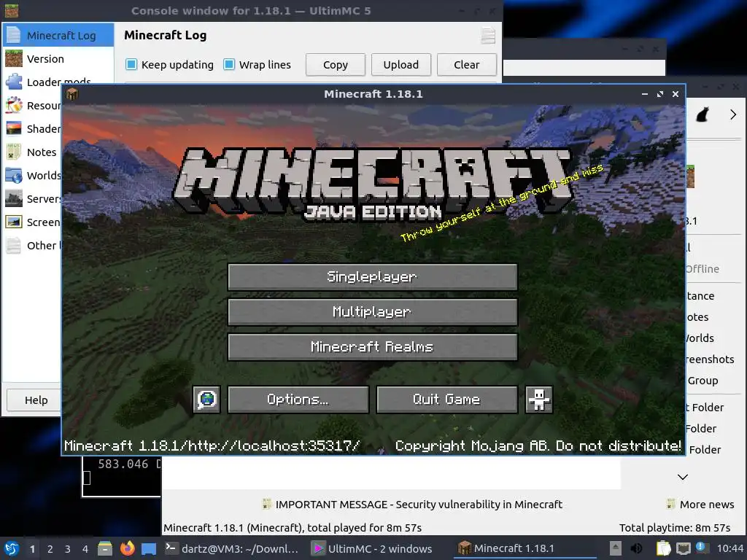Click the Minecraft window title bar icon
The width and height of the screenshot is (747, 560).
click(x=72, y=94)
